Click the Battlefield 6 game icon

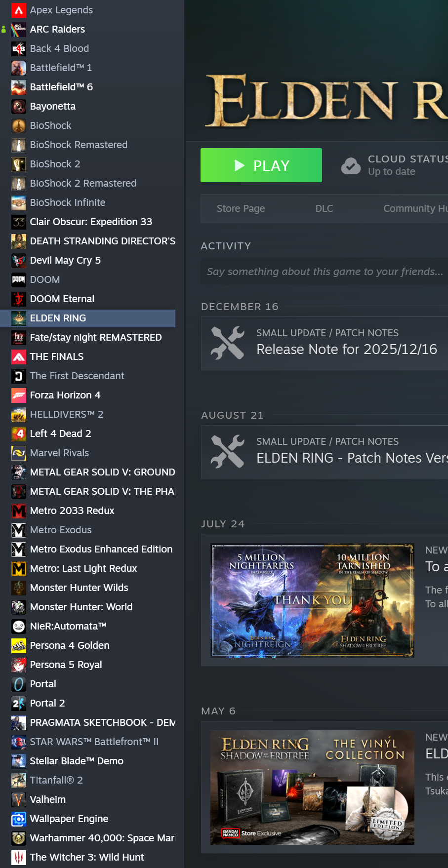point(19,87)
